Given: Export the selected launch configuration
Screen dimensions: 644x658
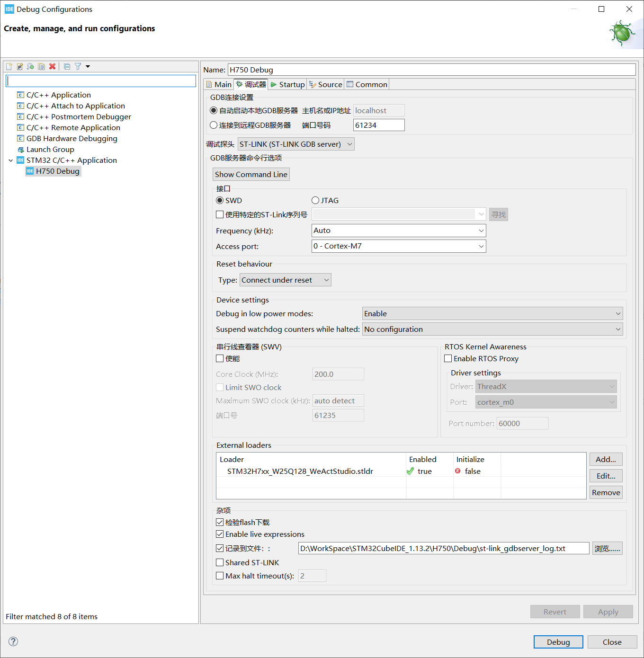Looking at the screenshot, I should [x=30, y=66].
